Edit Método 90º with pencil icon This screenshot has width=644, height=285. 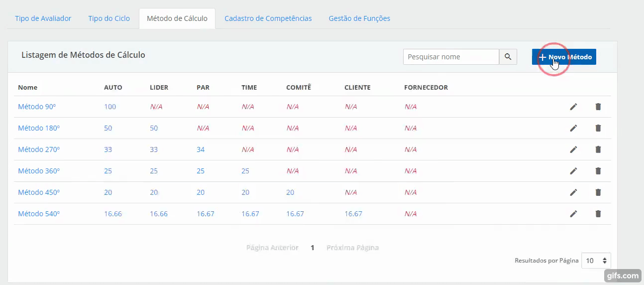(573, 107)
